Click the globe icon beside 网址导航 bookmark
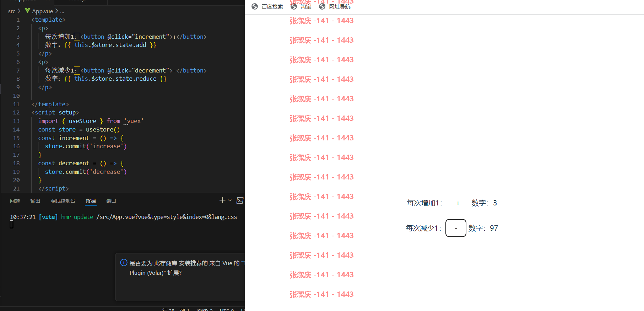 coord(322,6)
